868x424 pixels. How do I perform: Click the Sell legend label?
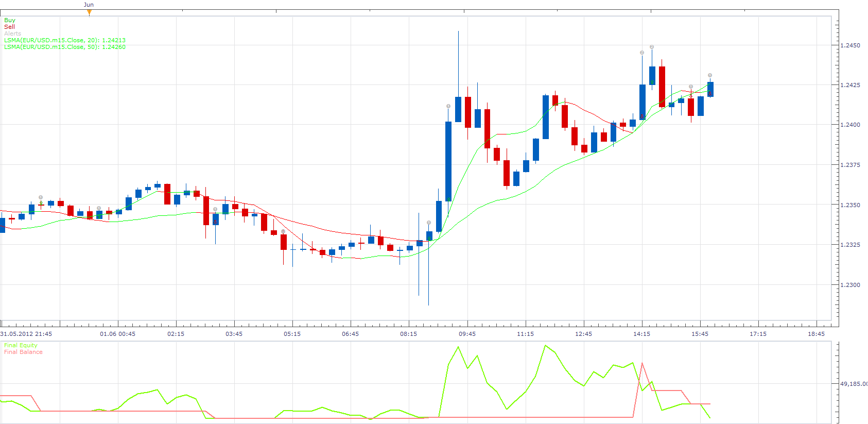(9, 27)
